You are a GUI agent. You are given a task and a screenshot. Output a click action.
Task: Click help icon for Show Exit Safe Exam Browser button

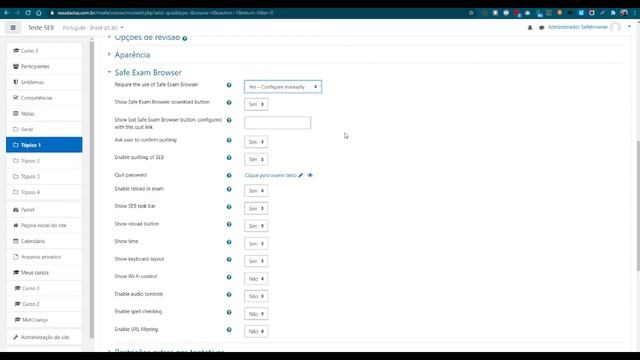click(x=229, y=120)
